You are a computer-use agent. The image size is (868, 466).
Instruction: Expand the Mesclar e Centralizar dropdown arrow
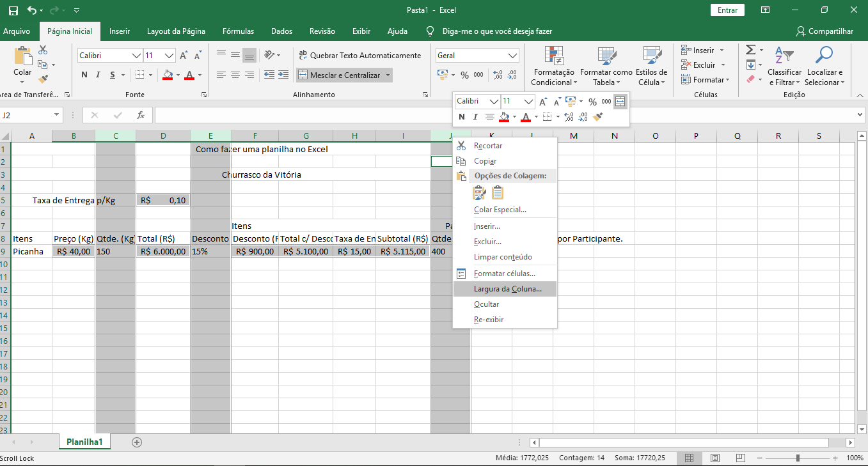point(388,75)
